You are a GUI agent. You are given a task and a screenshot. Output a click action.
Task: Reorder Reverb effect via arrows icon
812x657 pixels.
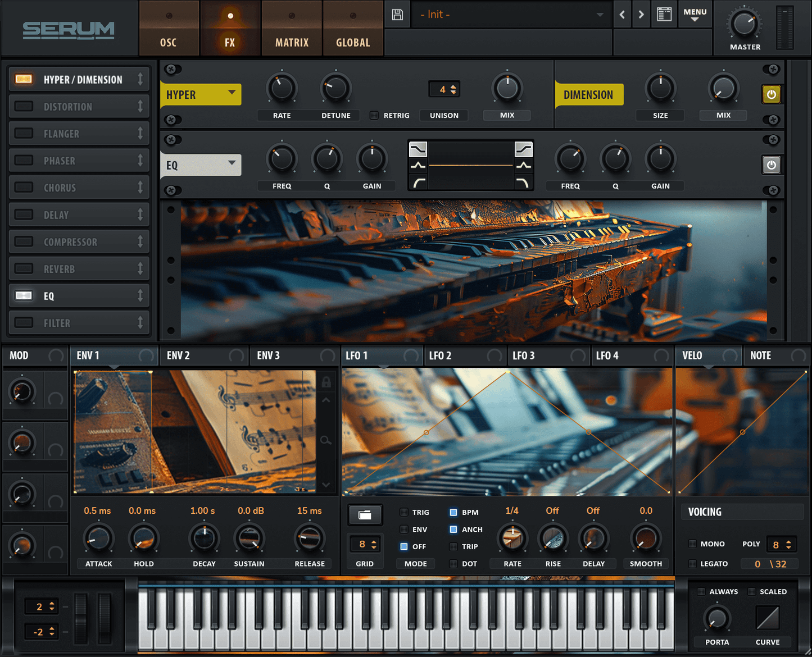pos(140,268)
